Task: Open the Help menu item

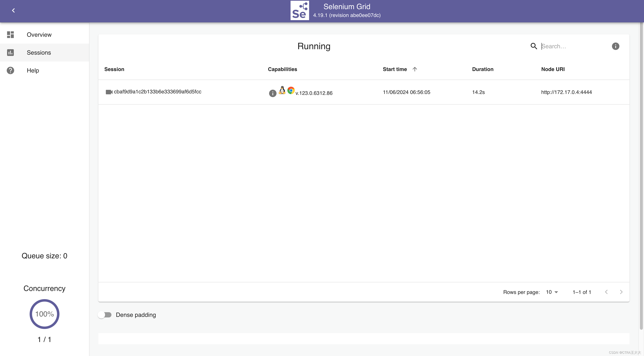Action: [x=33, y=70]
